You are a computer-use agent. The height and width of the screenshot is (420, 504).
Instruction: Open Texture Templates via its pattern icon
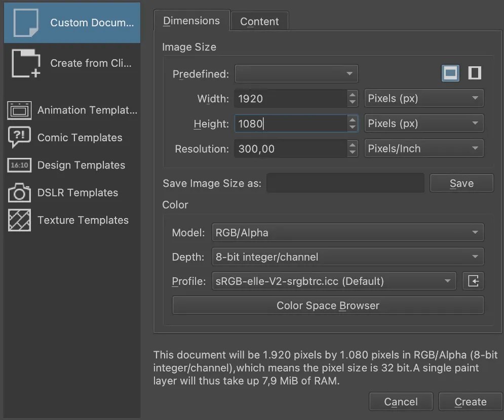tap(19, 220)
